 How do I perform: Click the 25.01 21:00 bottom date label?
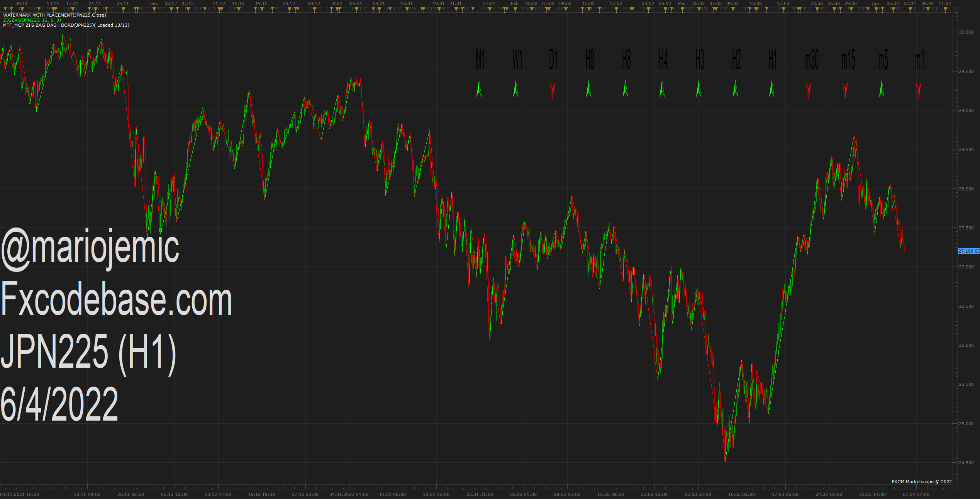(x=480, y=494)
